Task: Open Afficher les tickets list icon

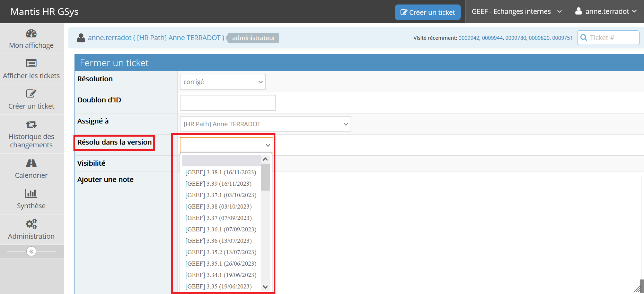Action: (x=31, y=63)
